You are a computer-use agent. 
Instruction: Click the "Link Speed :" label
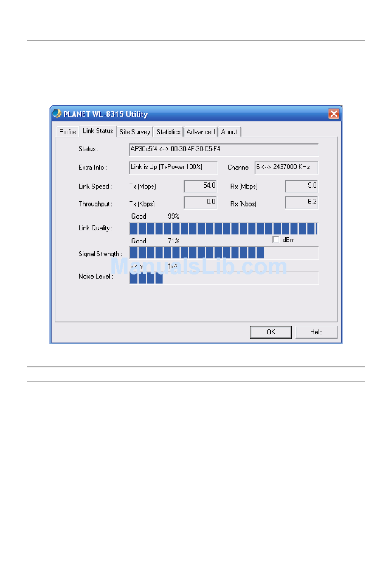pyautogui.click(x=95, y=186)
